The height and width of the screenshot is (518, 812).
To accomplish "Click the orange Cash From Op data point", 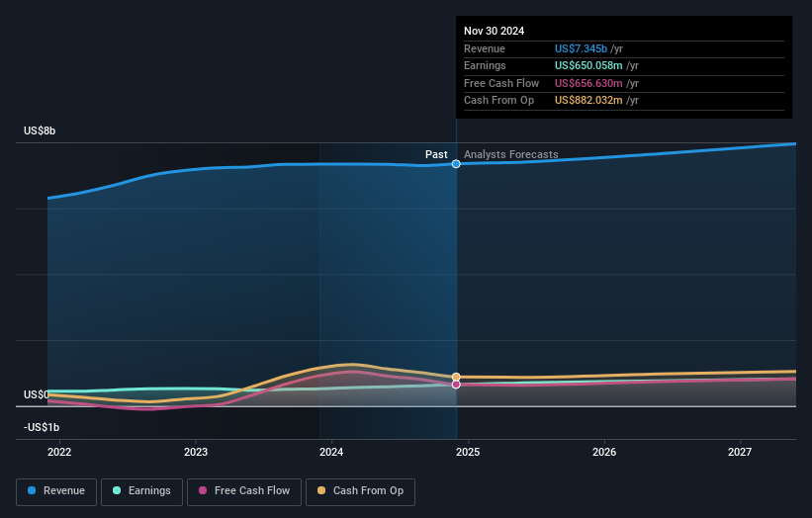I will click(456, 377).
